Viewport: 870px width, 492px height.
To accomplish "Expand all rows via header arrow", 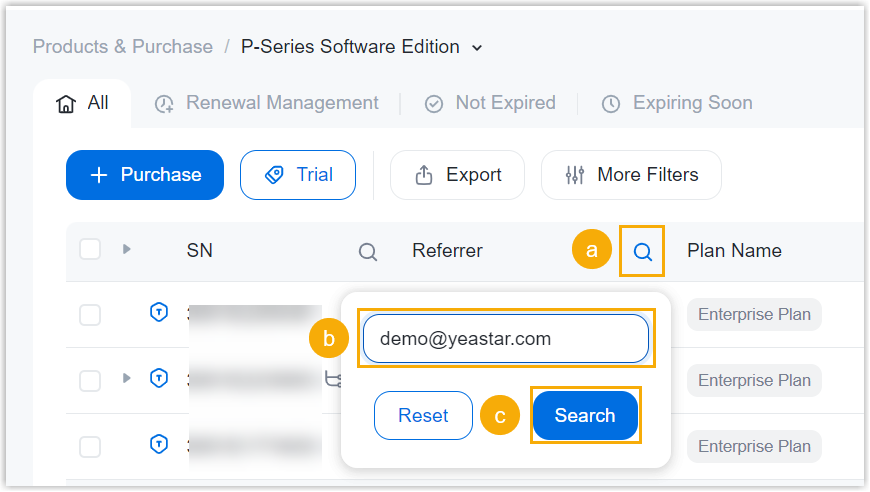I will [127, 249].
